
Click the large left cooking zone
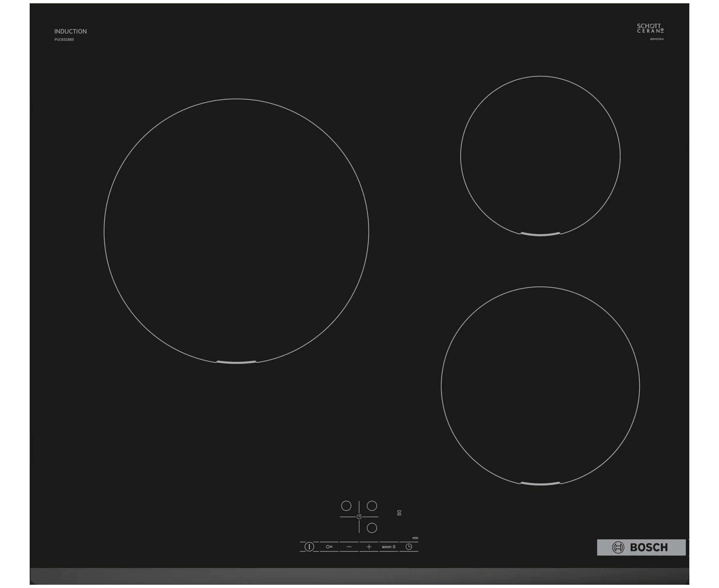coord(236,231)
